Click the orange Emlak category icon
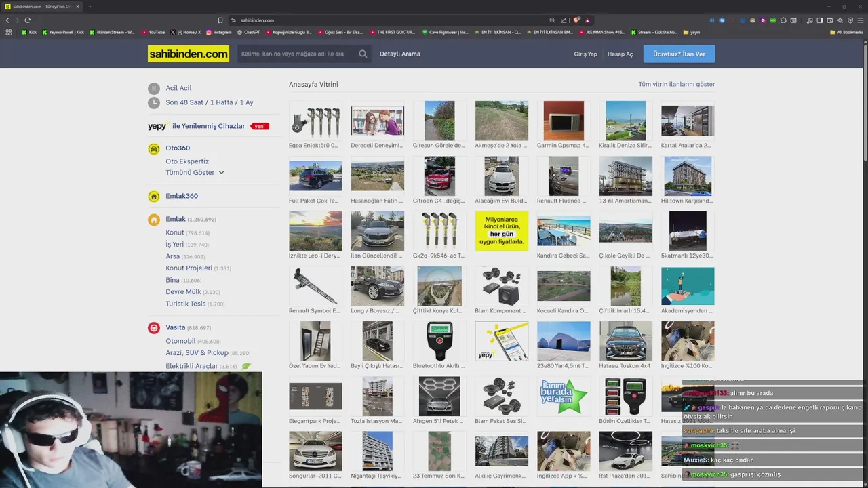The height and width of the screenshot is (488, 868). 154,220
